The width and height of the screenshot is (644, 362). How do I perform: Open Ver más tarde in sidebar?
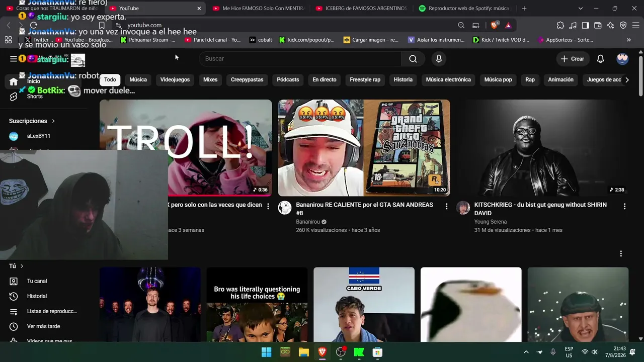click(43, 326)
